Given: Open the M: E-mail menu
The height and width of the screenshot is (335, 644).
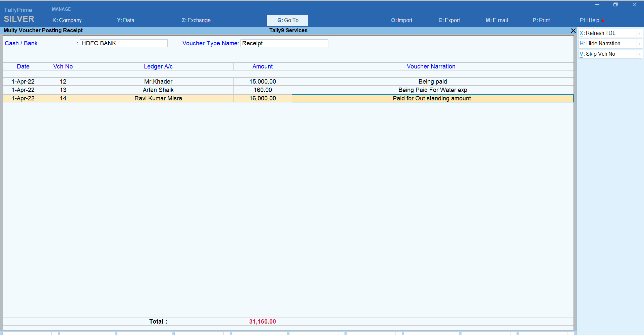Looking at the screenshot, I should click(496, 20).
